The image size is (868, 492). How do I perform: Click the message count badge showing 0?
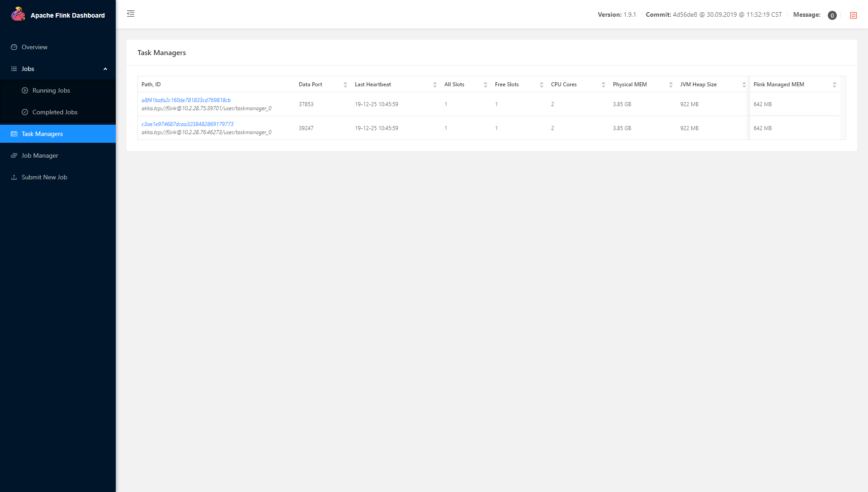[x=832, y=15]
